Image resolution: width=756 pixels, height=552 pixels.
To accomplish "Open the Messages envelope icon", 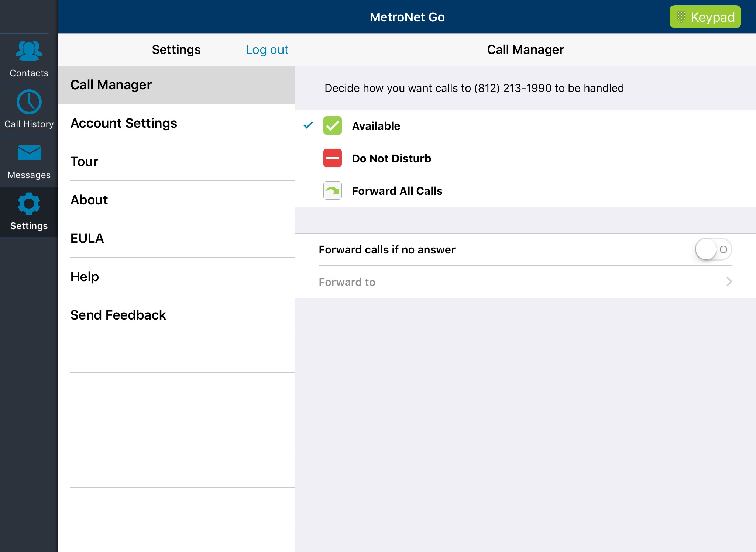I will 29,153.
